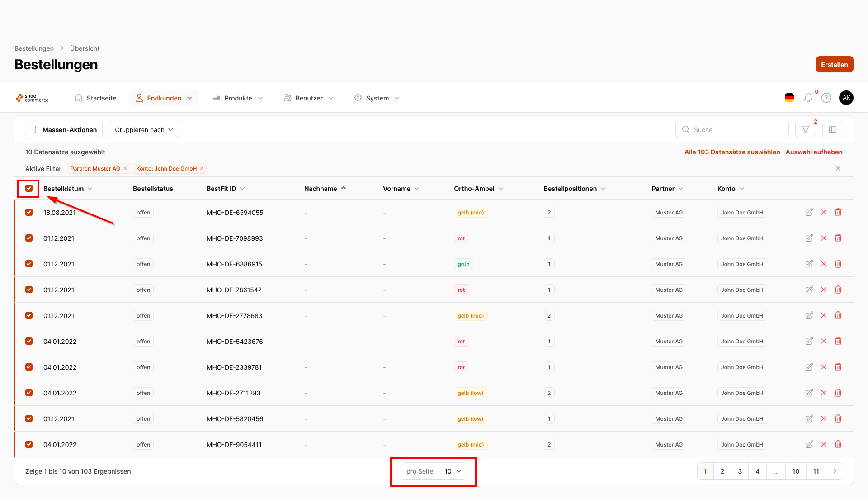Open the help question mark icon

tap(826, 98)
